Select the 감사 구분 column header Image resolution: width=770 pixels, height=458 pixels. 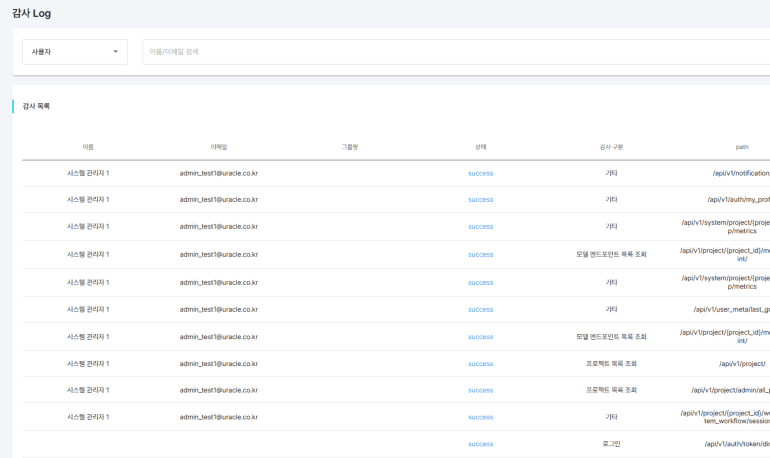[611, 147]
